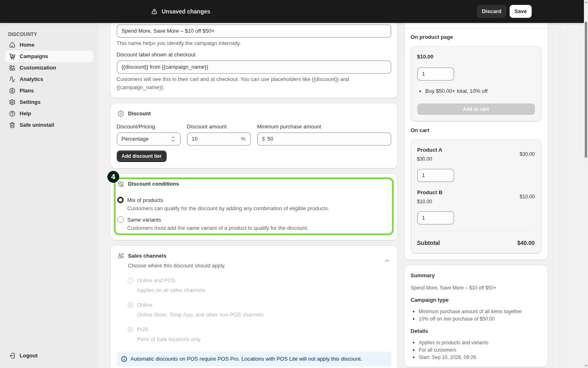Click the Safe uninstall trash icon

(12, 125)
